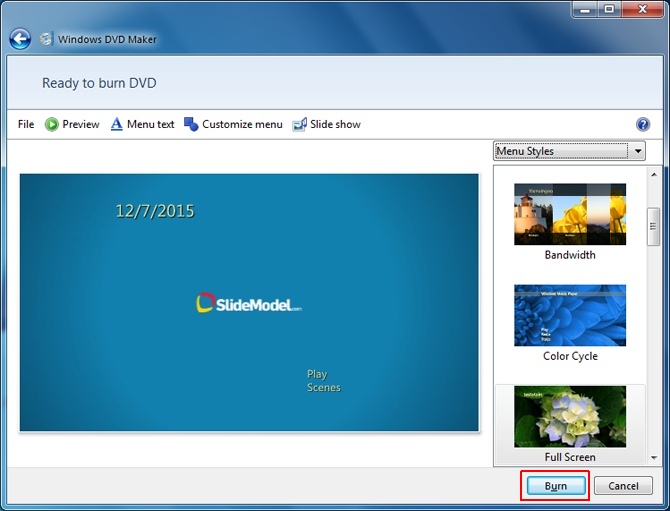
Task: Click the SlideModel logo in preview
Action: pyautogui.click(x=249, y=303)
